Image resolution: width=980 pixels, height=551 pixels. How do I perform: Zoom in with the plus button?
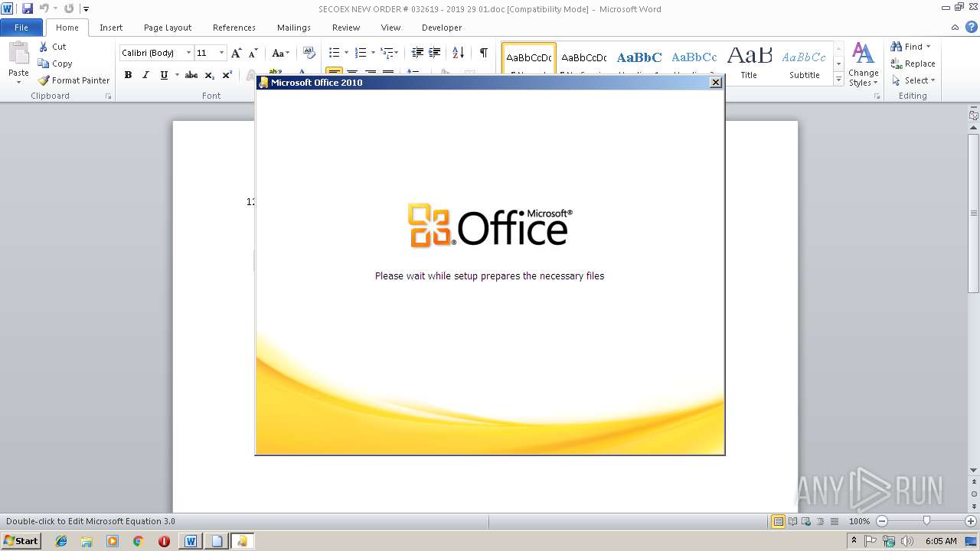pos(971,521)
